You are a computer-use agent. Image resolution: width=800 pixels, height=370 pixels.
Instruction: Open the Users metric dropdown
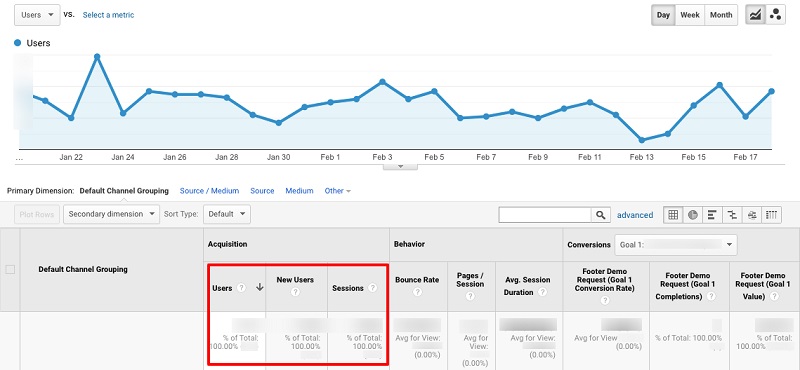coord(37,15)
